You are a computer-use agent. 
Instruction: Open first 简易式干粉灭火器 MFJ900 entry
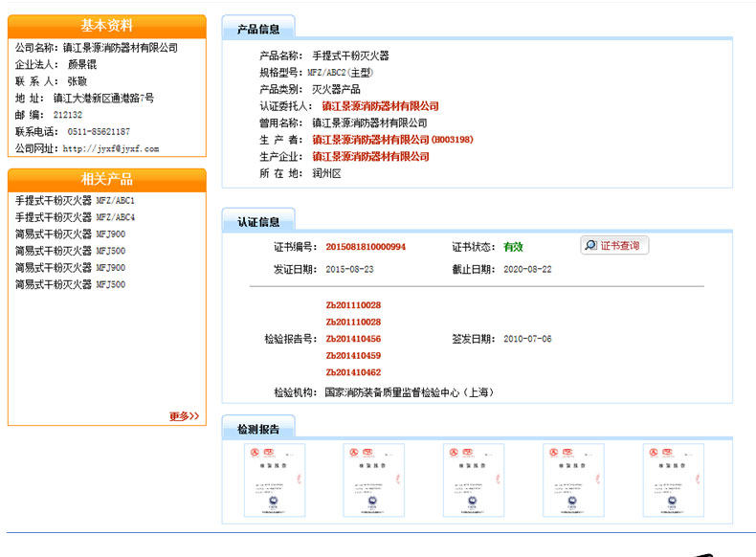[70, 234]
